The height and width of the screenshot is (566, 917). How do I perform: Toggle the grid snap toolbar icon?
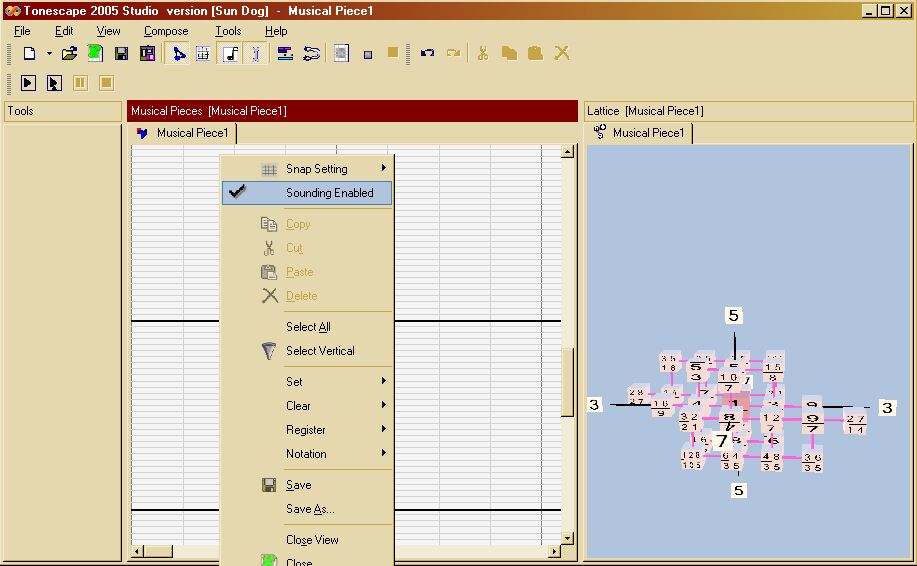coord(203,54)
